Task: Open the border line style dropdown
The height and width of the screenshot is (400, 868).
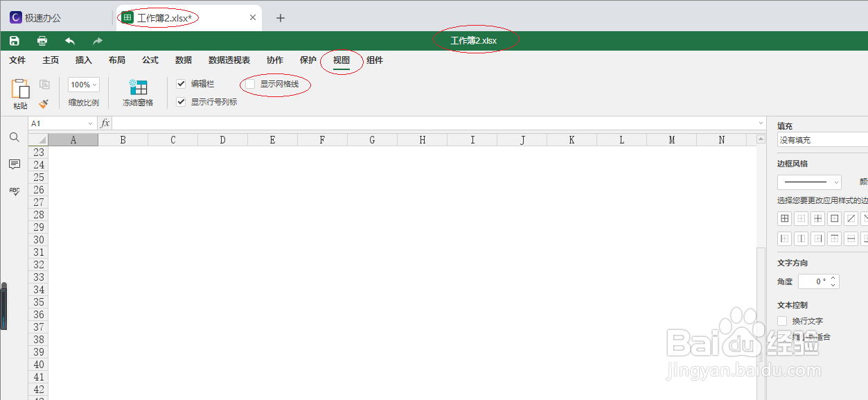Action: [x=809, y=182]
